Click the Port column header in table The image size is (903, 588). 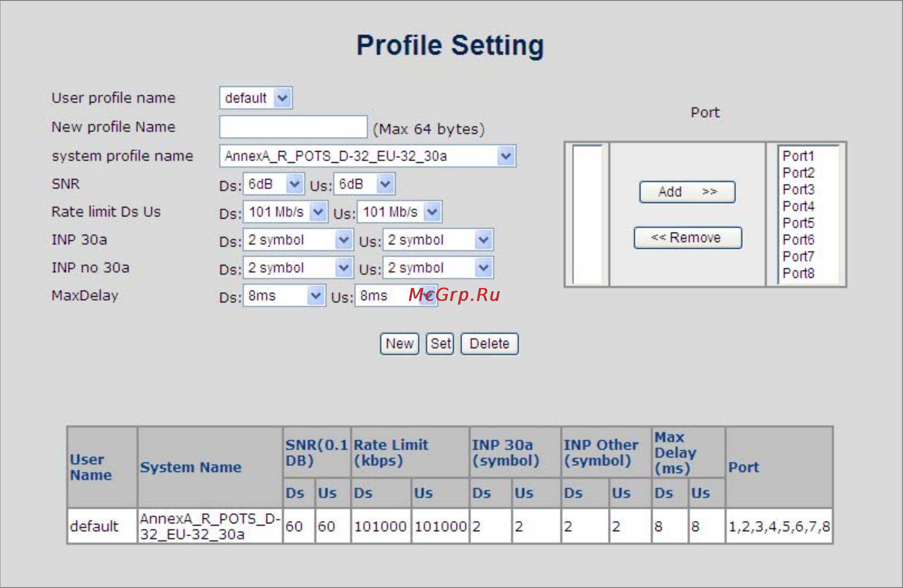click(x=779, y=467)
